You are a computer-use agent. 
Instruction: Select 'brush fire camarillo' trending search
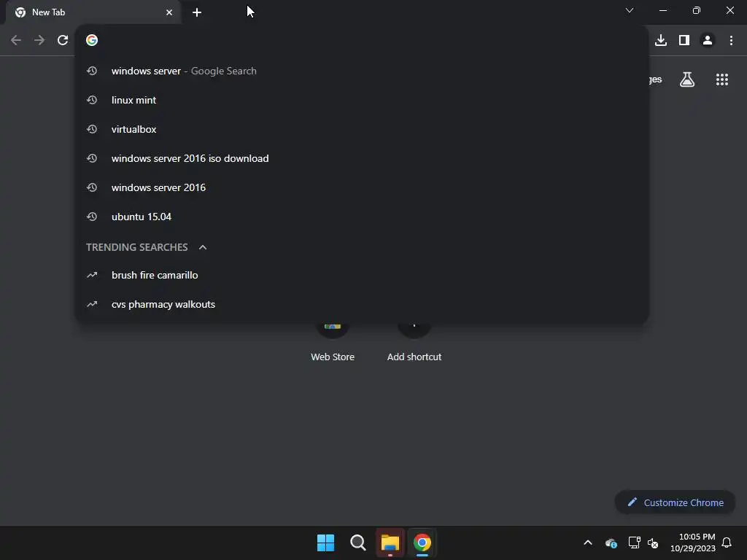(362, 275)
